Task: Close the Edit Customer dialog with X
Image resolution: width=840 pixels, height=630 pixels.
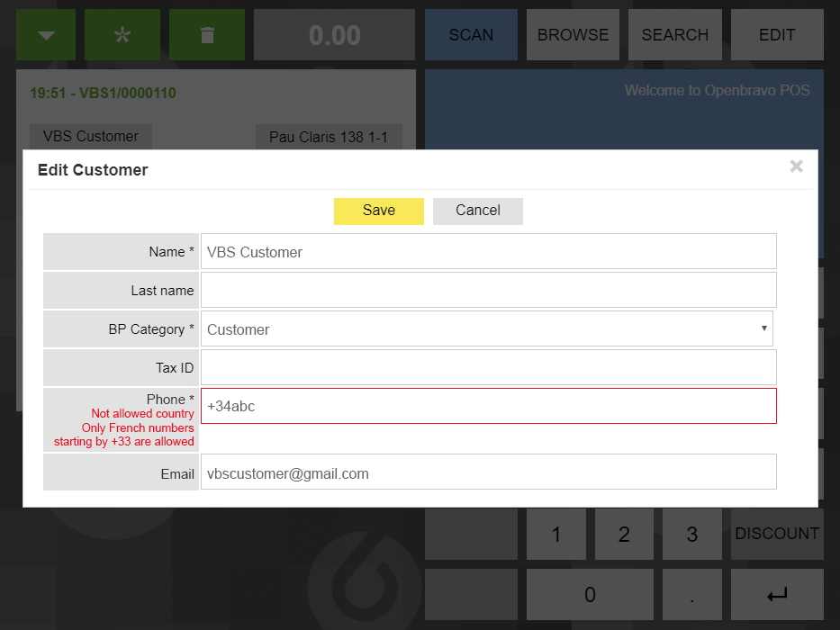Action: 796,166
